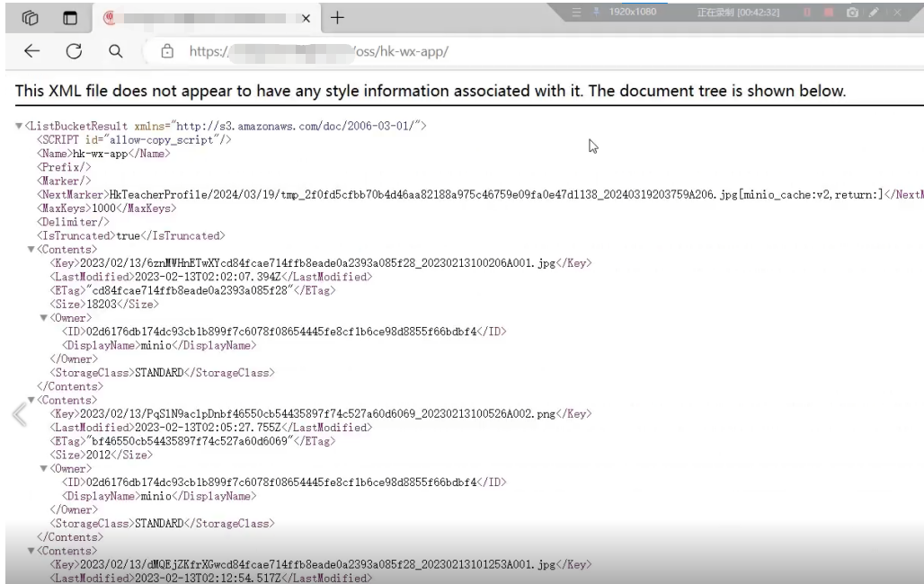
Task: View site info via the lock icon
Action: (x=166, y=51)
